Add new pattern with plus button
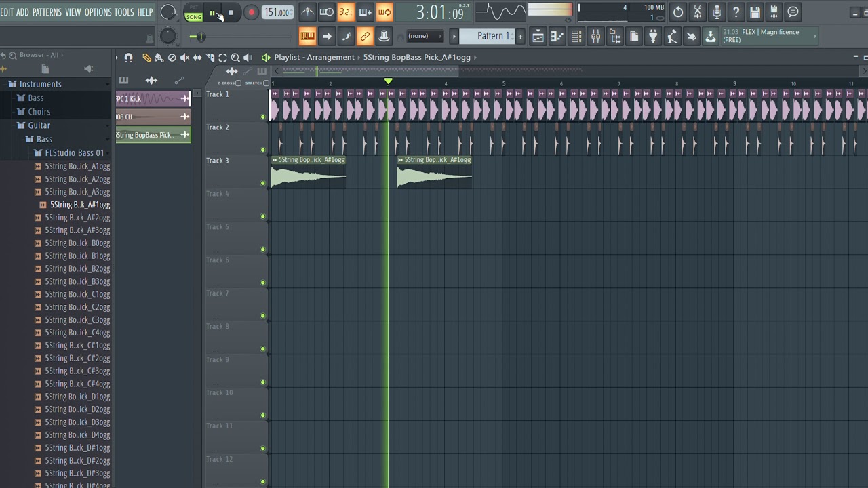868x488 pixels. pyautogui.click(x=520, y=37)
